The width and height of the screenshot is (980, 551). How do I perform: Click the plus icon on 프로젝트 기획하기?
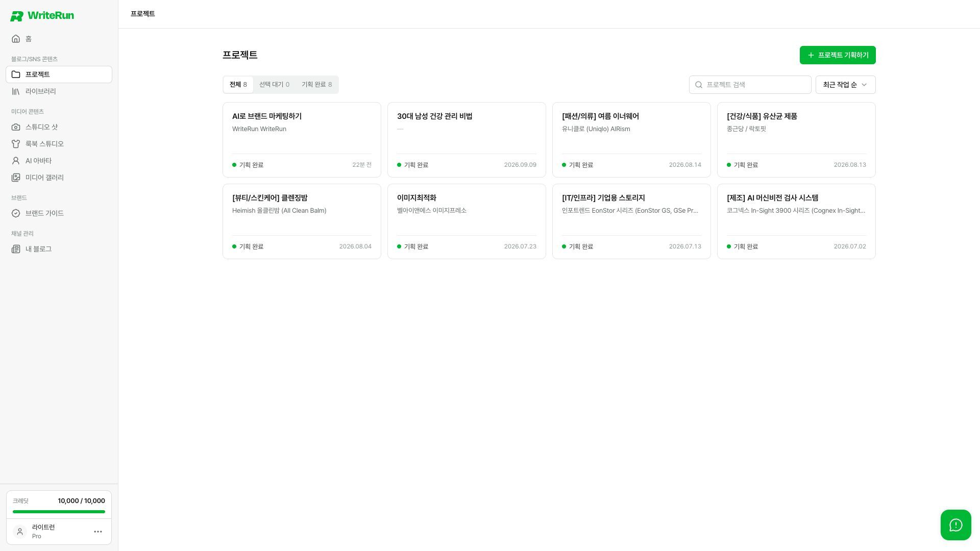click(811, 55)
